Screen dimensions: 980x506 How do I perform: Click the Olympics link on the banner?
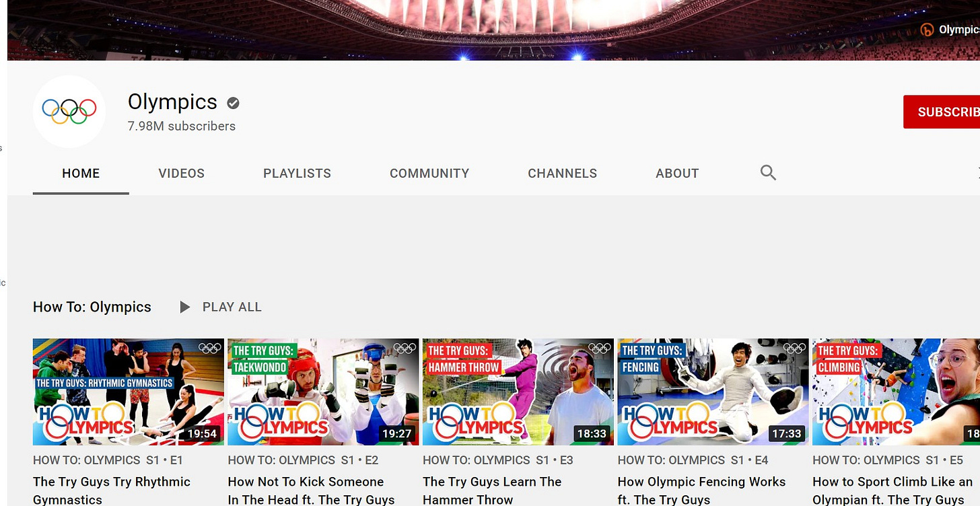click(950, 30)
